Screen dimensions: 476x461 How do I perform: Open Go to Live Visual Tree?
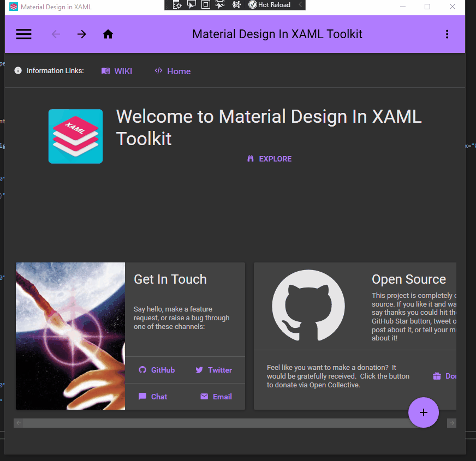click(177, 5)
